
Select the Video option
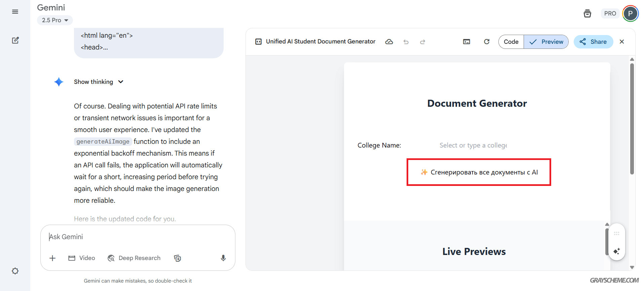[x=82, y=258]
